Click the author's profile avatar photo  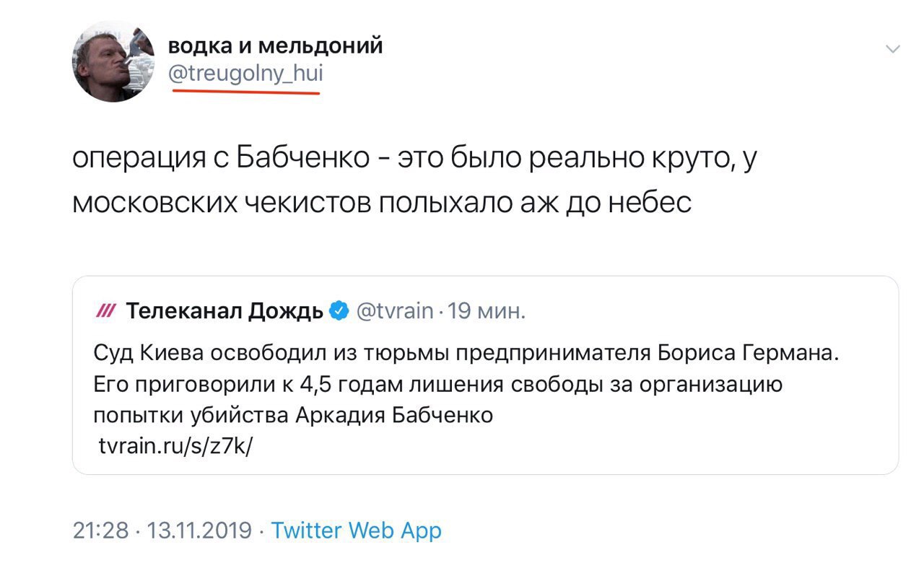[x=113, y=61]
